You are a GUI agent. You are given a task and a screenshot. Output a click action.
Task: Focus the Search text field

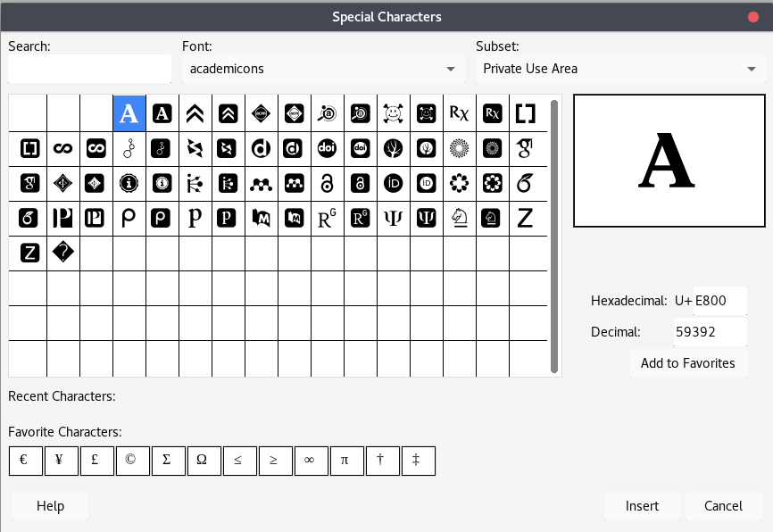pos(89,69)
